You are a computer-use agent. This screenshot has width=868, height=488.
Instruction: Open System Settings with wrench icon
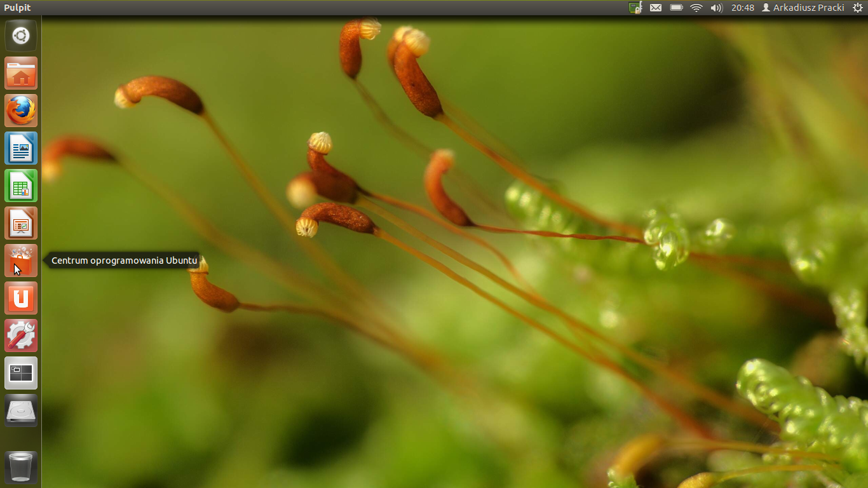[x=21, y=335]
